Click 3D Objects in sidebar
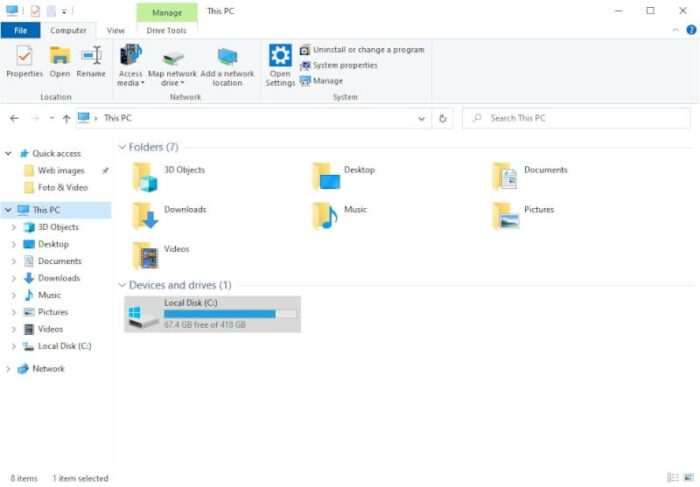 pyautogui.click(x=58, y=227)
